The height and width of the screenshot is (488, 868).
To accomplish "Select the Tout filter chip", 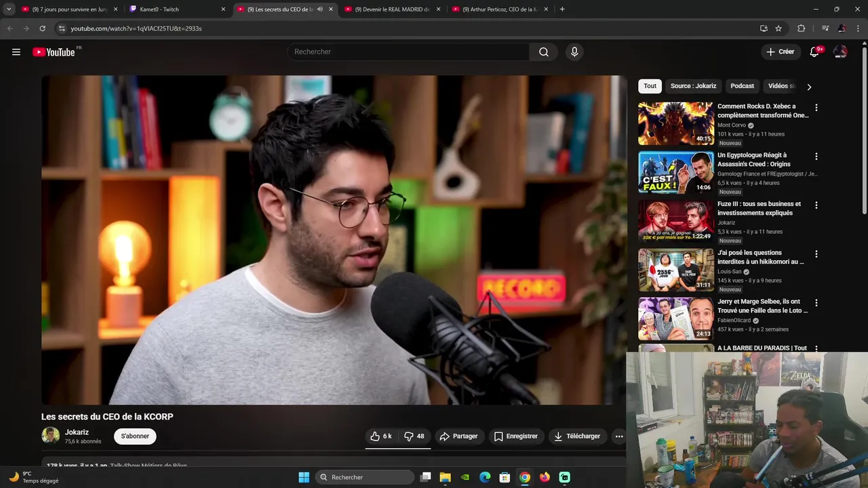I will tap(650, 86).
